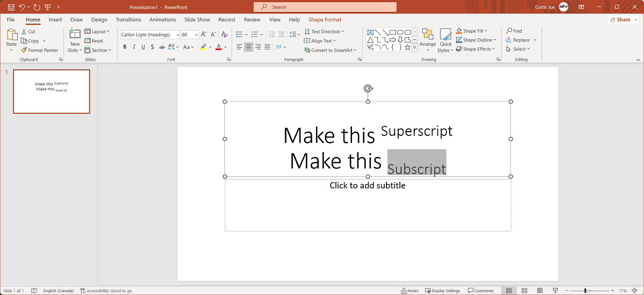This screenshot has width=644, height=295.
Task: Toggle Italic formatting
Action: click(134, 47)
